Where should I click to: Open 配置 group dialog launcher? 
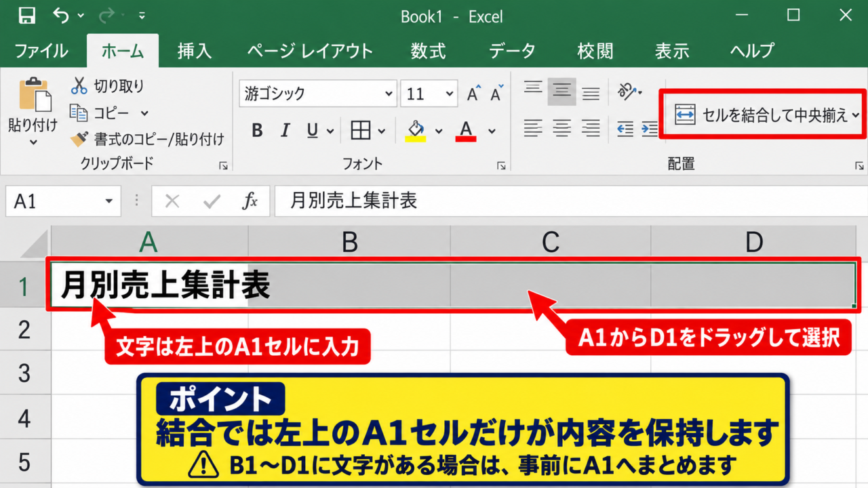[859, 165]
